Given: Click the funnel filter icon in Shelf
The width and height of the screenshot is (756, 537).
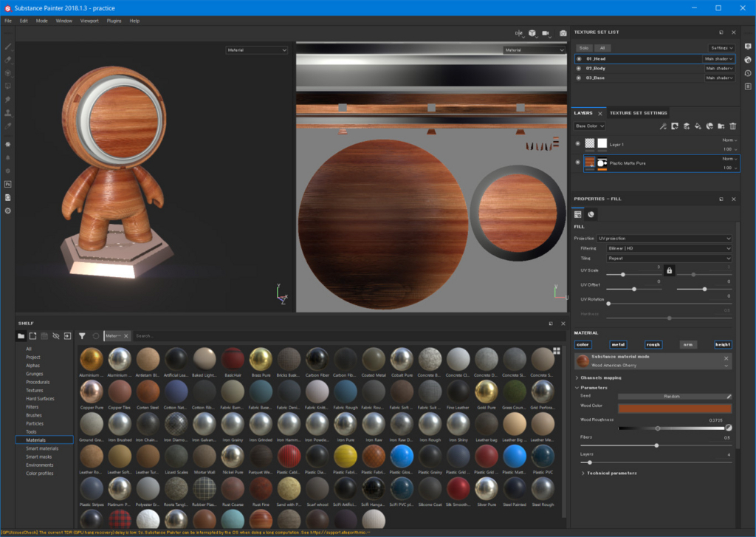Looking at the screenshot, I should [x=82, y=336].
